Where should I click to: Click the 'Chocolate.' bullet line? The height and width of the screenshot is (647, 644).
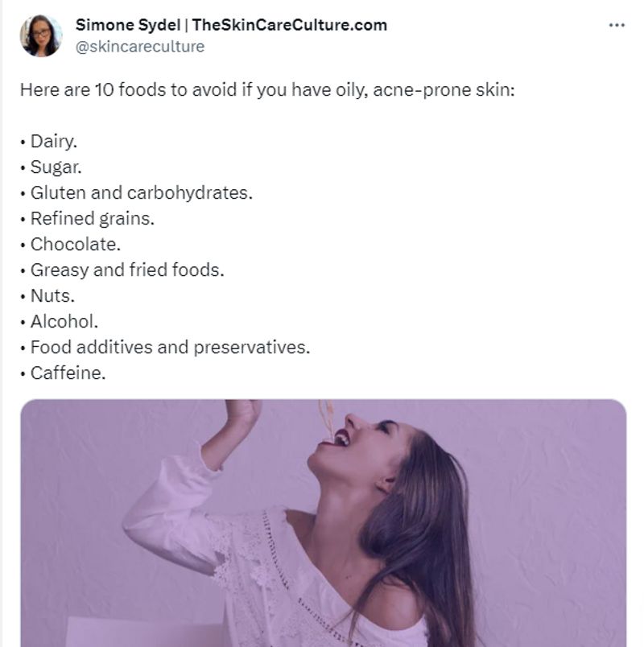coord(75,244)
